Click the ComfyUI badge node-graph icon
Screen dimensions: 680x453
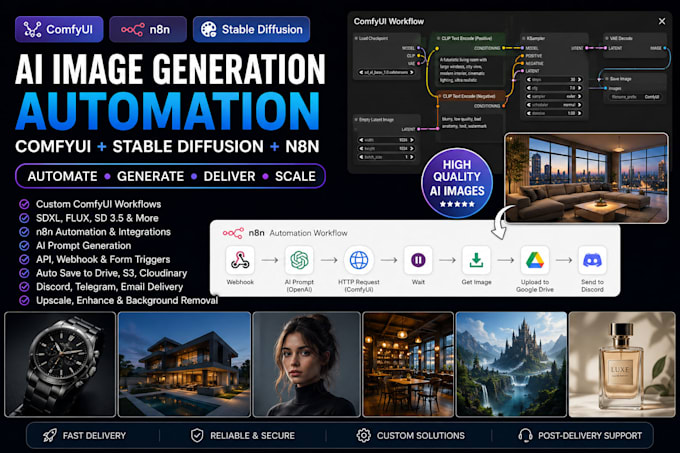coord(32,29)
